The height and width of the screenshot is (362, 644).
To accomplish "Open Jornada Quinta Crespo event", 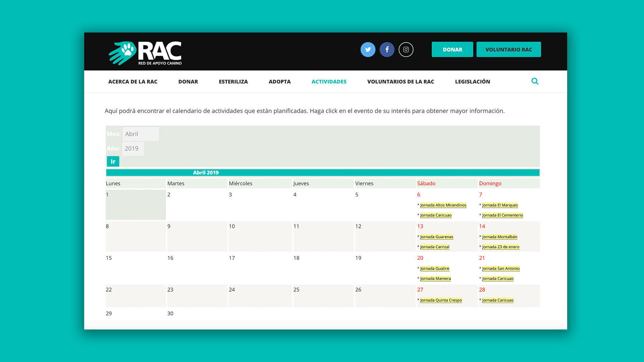I will [x=441, y=300].
